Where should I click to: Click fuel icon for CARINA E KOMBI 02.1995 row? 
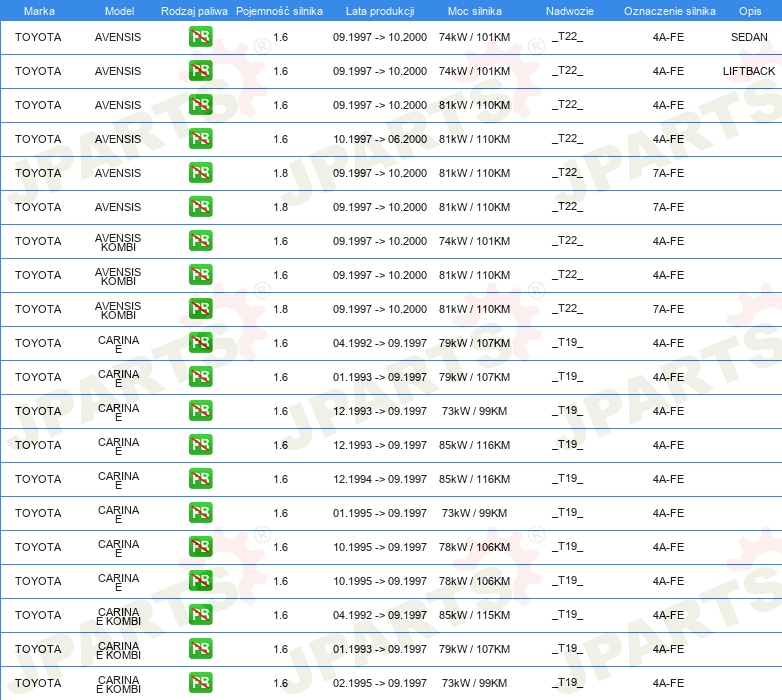click(x=200, y=683)
